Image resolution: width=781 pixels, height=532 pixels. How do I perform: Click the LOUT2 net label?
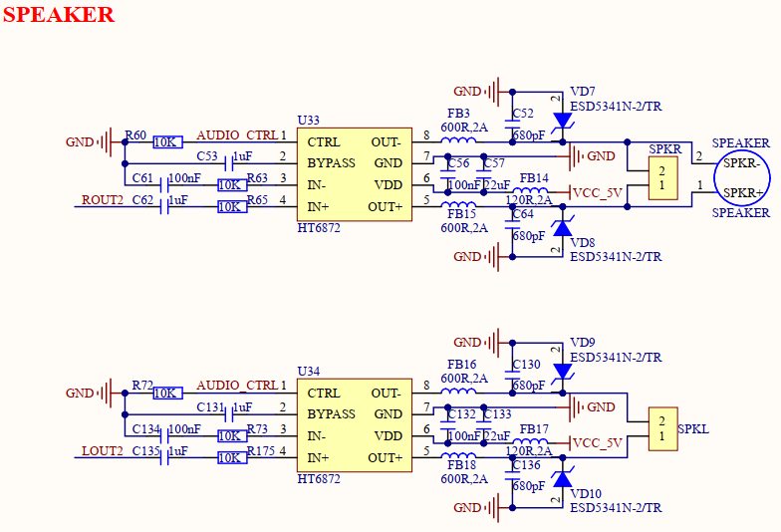tap(103, 451)
